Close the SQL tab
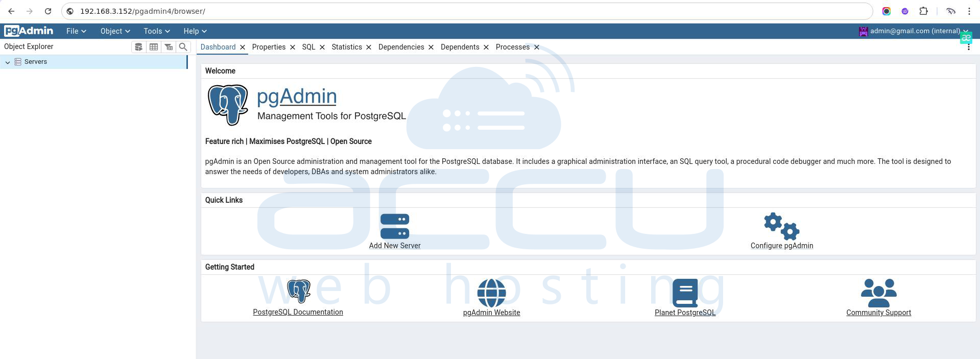Screen dimensions: 980x359 [322, 47]
